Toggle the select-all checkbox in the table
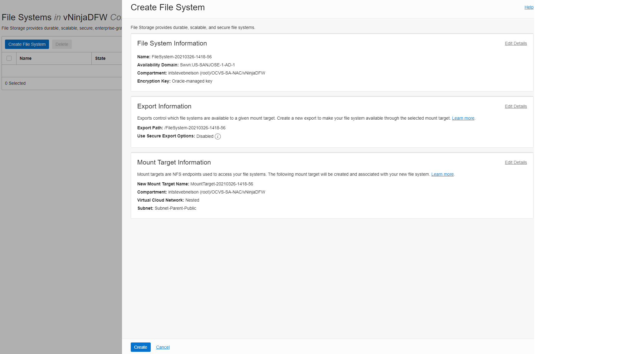The image size is (644, 354). pyautogui.click(x=9, y=58)
